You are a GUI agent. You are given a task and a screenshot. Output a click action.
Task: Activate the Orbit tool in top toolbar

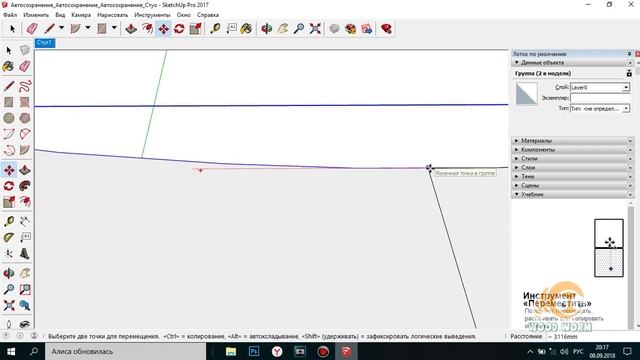267,29
